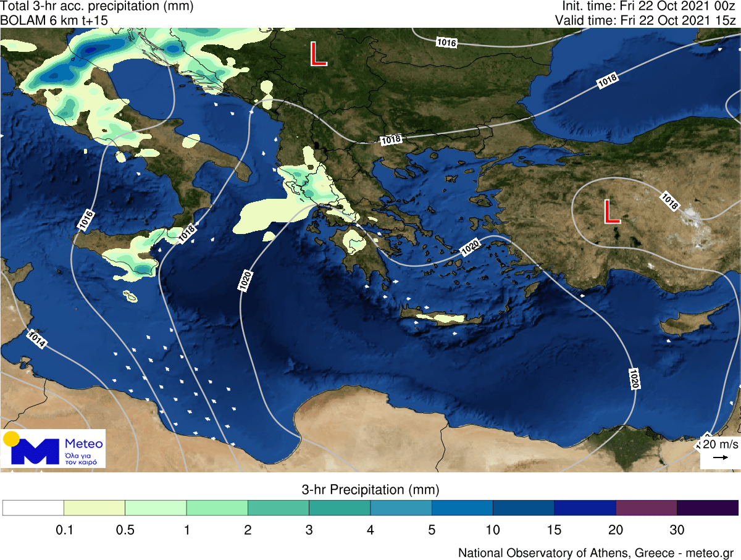The image size is (741, 560).
Task: Select the 1018 isobar label over northern Greece
Action: click(391, 140)
